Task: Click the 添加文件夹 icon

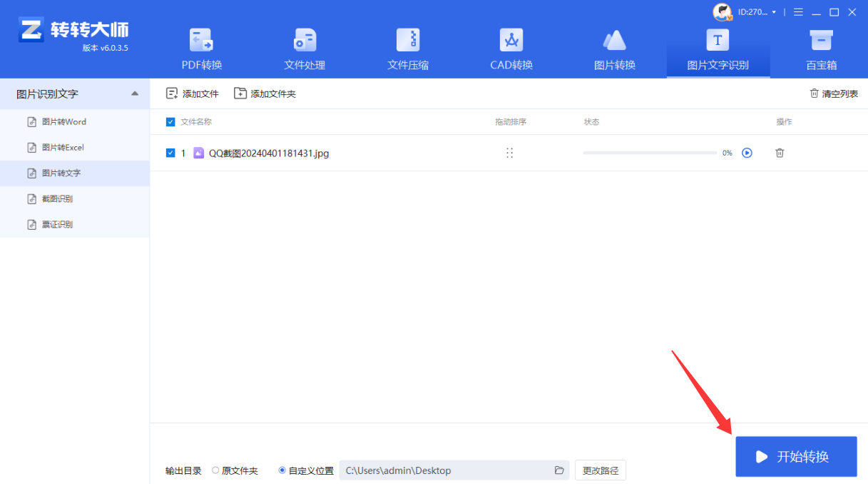Action: point(240,93)
